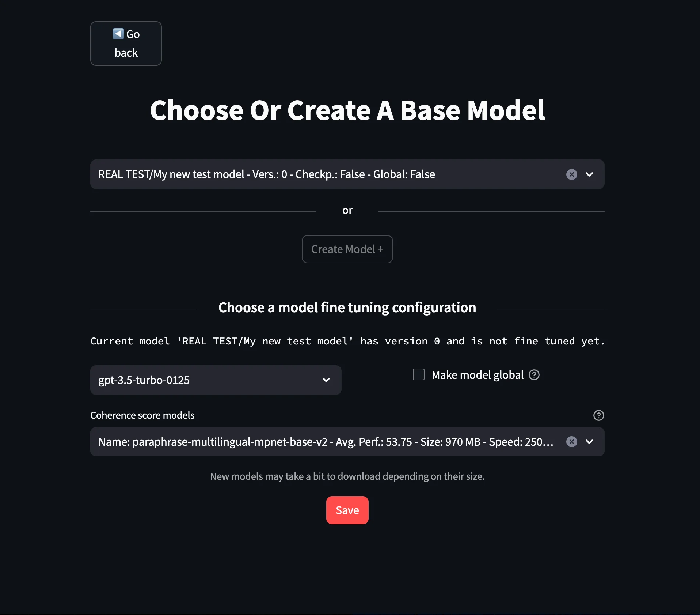Click the Create Model + button
The image size is (700, 615).
tap(347, 249)
